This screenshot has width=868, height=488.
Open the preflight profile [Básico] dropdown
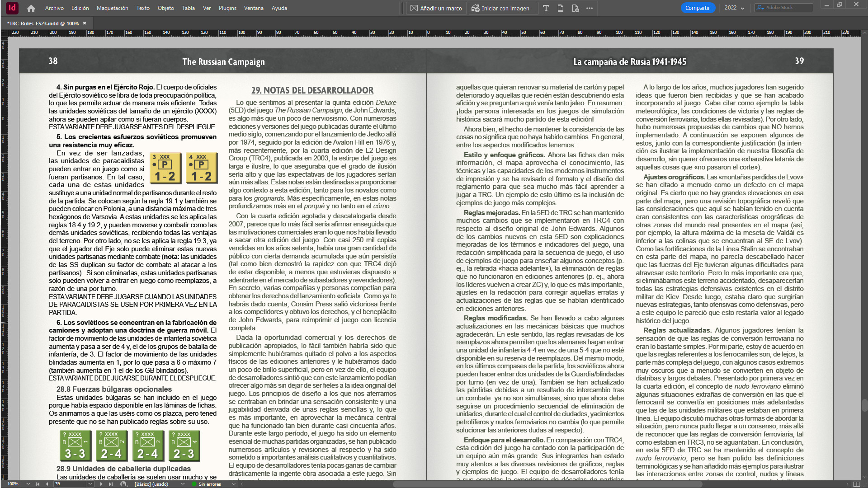183,484
